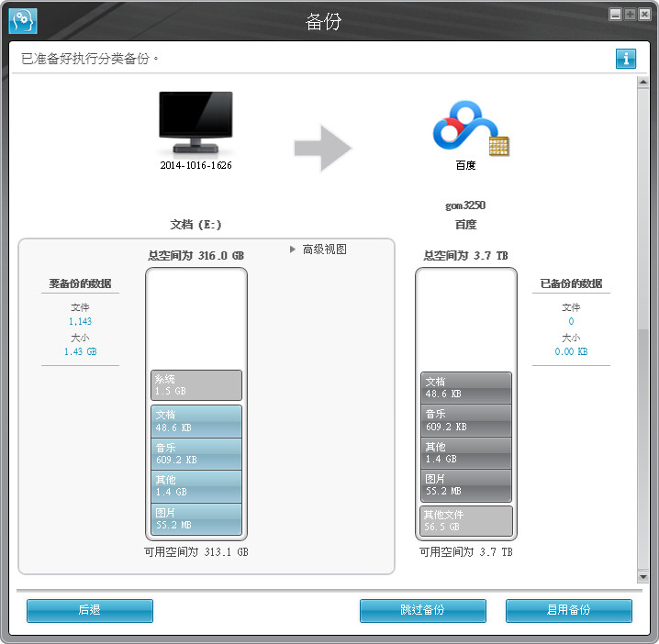
Task: Click the 跳过备份 button
Action: tap(423, 610)
